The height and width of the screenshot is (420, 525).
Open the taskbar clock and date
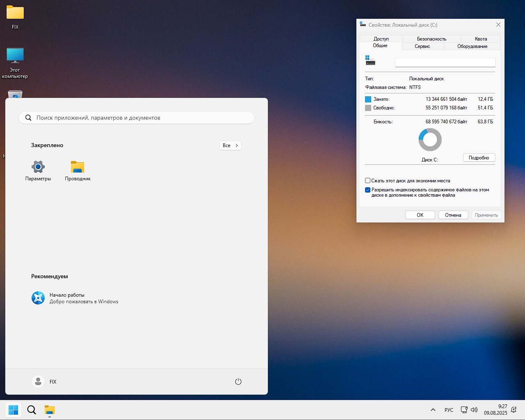495,410
